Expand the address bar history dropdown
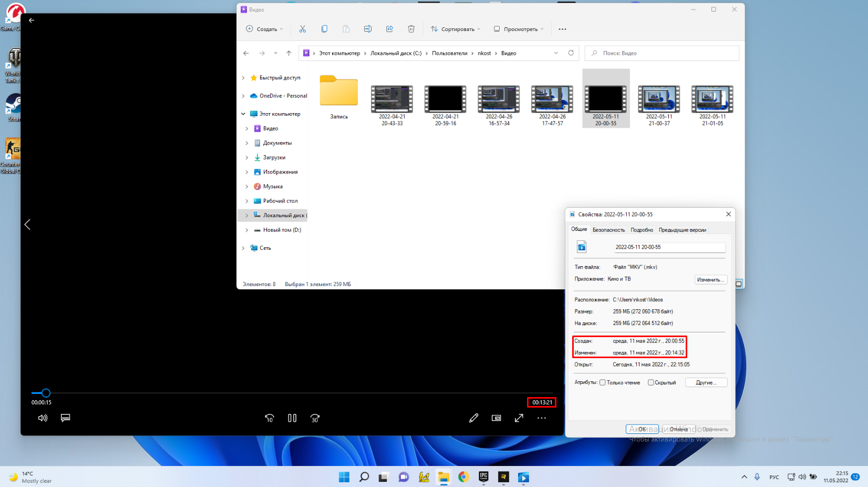The width and height of the screenshot is (868, 487). [556, 53]
